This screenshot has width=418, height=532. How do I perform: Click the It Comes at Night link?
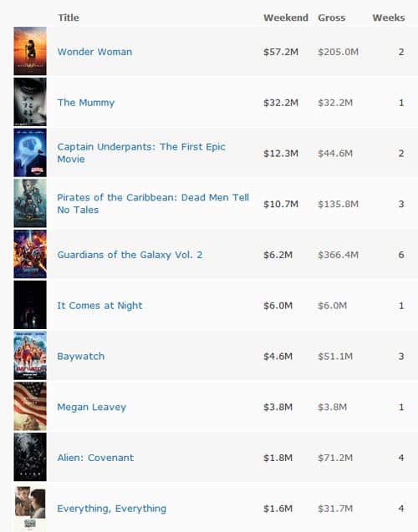[x=99, y=306]
